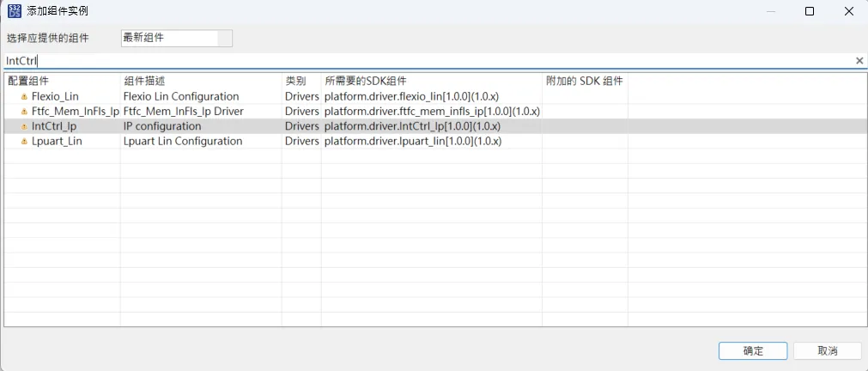Select platform.driver.IntCtrl_Ip SDK component cell
Screen dimensions: 868x371
[412, 126]
